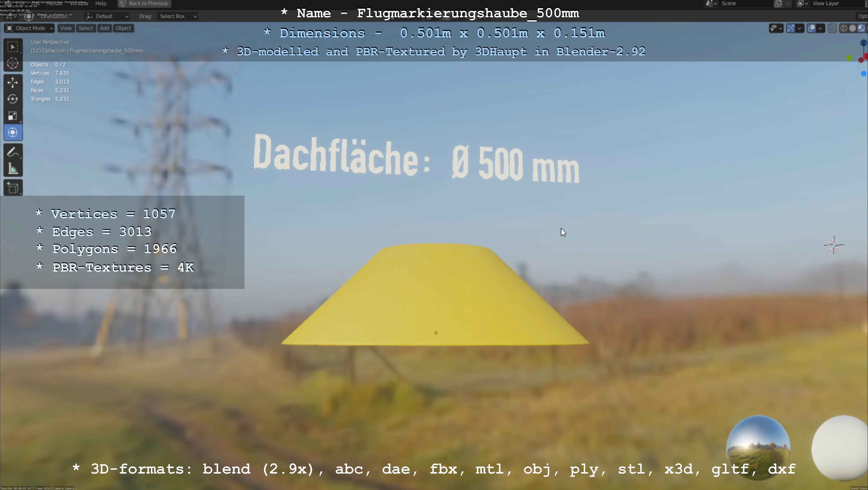
Task: Open the Object Mode dropdown
Action: pos(29,28)
